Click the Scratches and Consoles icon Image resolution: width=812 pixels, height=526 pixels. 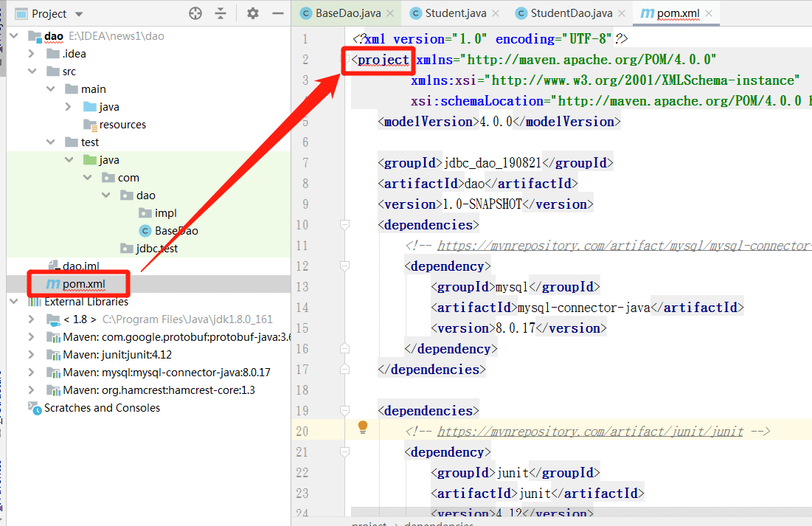tap(35, 409)
